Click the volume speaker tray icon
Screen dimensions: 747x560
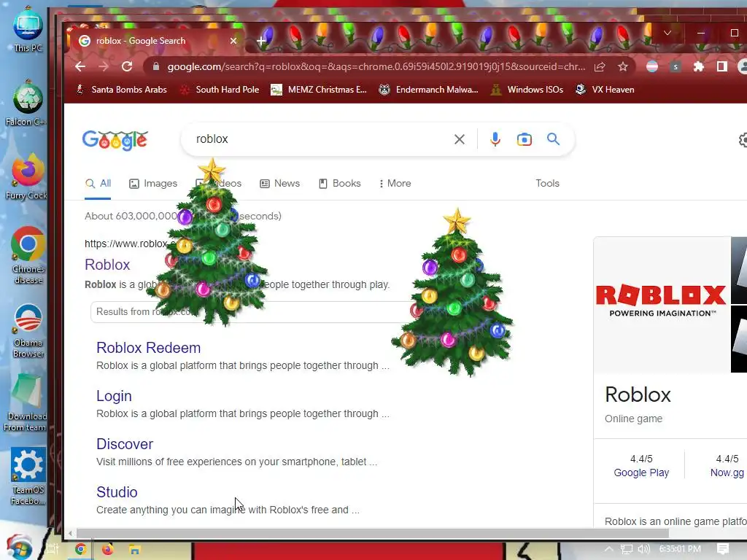tap(643, 549)
